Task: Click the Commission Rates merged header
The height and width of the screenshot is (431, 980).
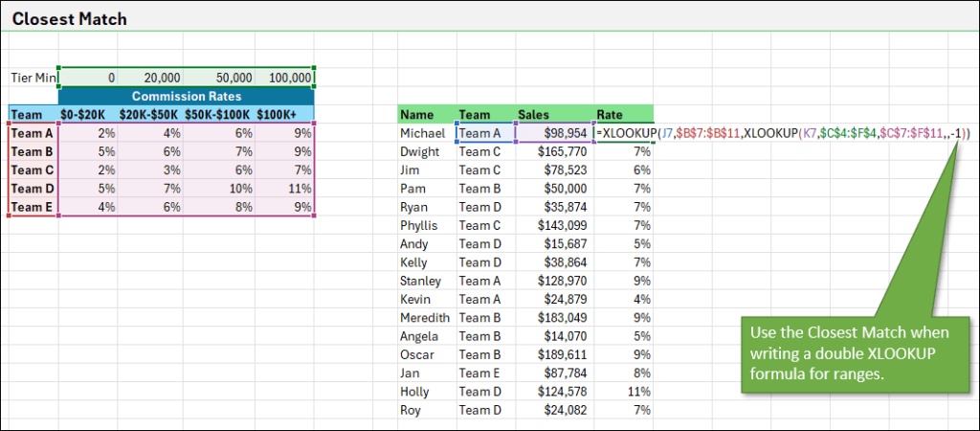Action: 186,96
